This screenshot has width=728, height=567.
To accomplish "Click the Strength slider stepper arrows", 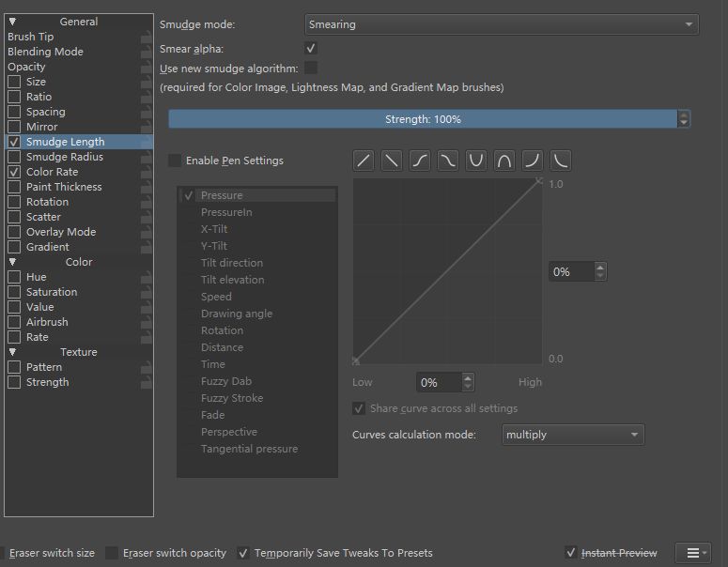I will (x=684, y=119).
